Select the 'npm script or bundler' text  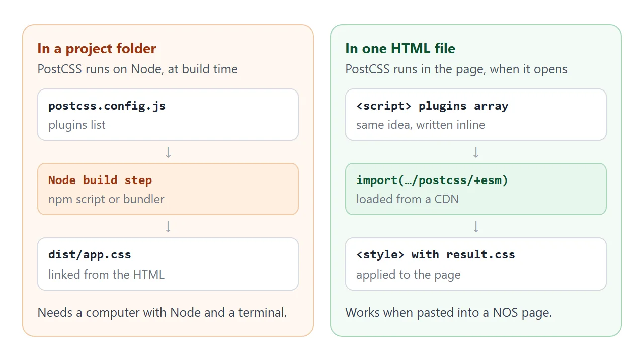(x=107, y=199)
